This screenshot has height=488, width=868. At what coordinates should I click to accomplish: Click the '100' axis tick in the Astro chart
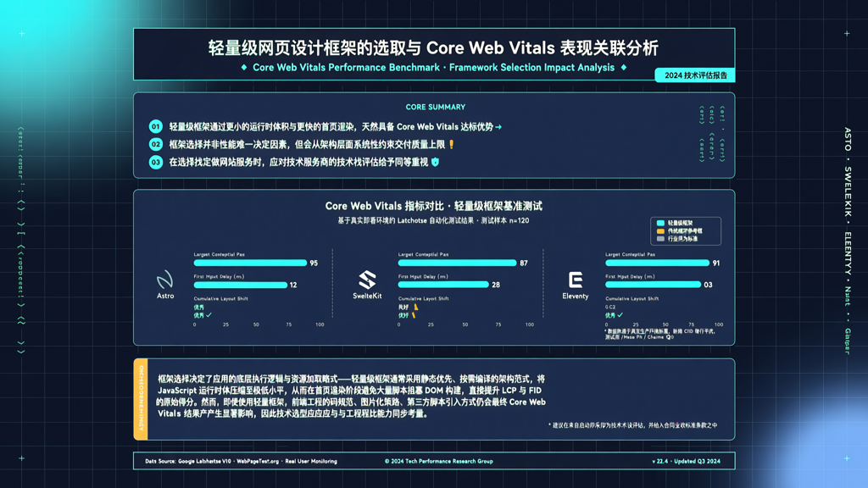tap(320, 324)
